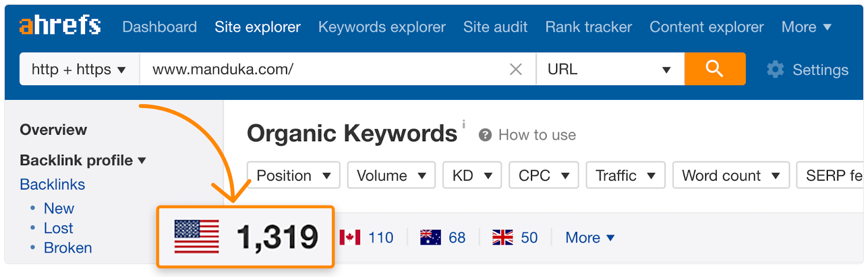Go to Keywords explorer tab

coord(381,27)
